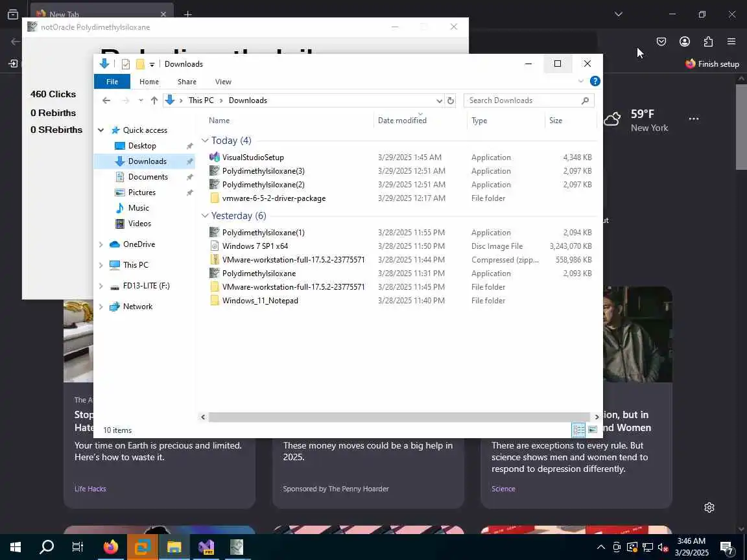Viewport: 747px width, 560px height.
Task: Open the Recent locations dropdown
Action: click(x=141, y=100)
